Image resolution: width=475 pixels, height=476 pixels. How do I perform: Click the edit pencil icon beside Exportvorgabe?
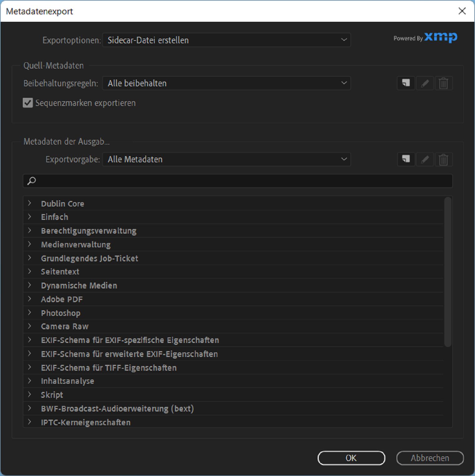[425, 159]
